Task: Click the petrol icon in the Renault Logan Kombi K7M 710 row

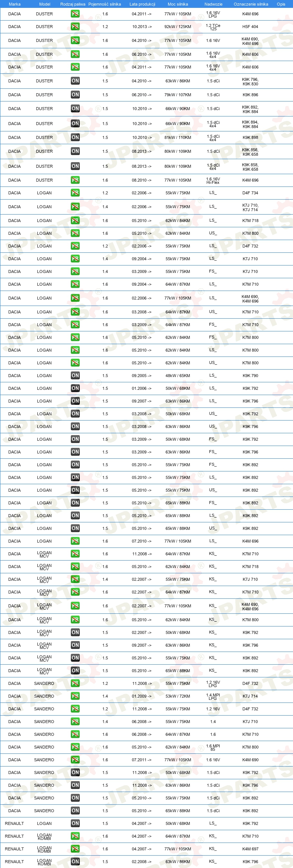Action: pyautogui.click(x=75, y=836)
